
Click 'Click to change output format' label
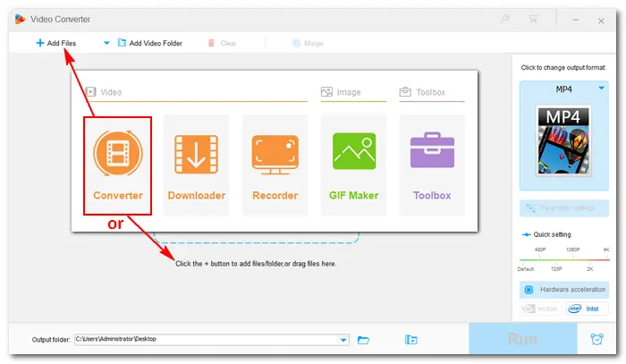tap(563, 68)
